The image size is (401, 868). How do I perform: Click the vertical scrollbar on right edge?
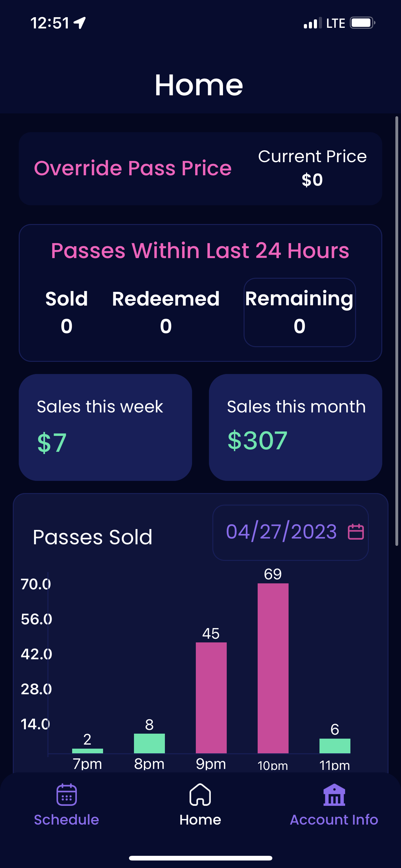click(397, 330)
